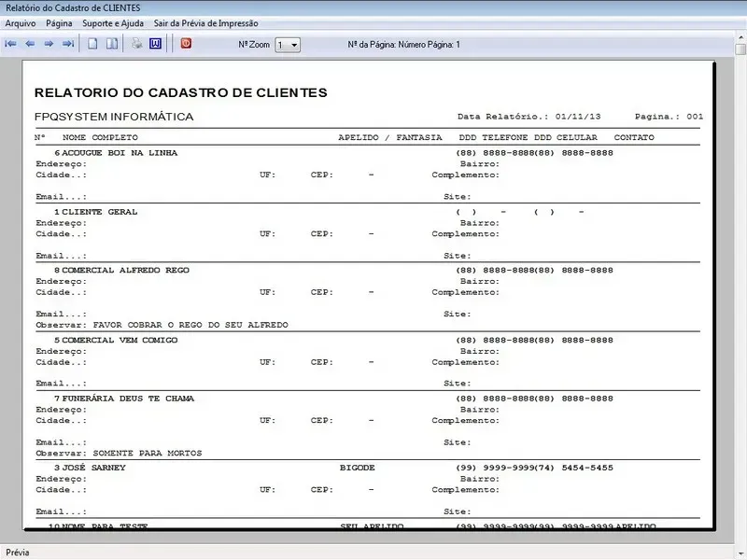Click the next page arrow icon
747x560 pixels.
point(49,44)
